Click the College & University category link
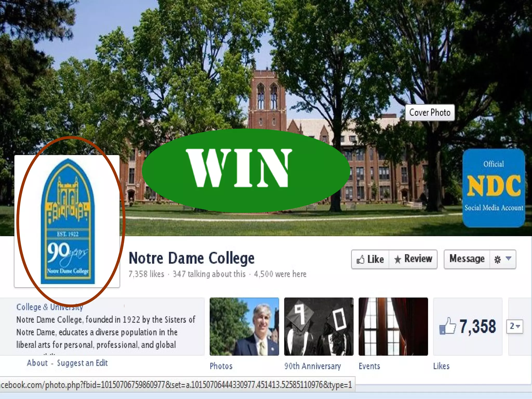Viewport: 532px width, 399px height. [50, 307]
